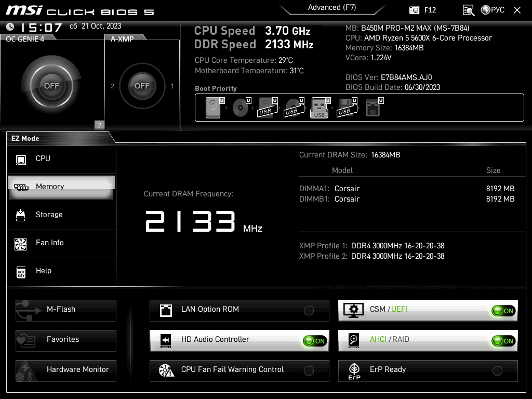
Task: Click the LAN Option ROM chip icon
Action: 166,311
